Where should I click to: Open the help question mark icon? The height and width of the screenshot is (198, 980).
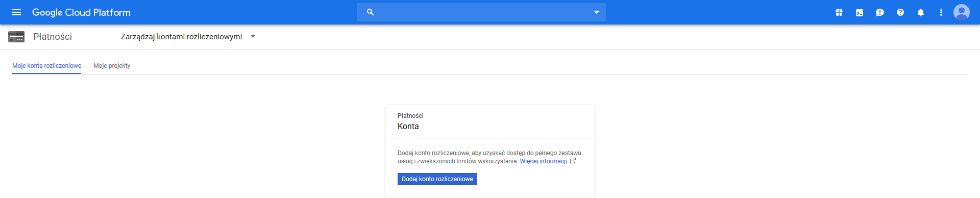pos(900,12)
